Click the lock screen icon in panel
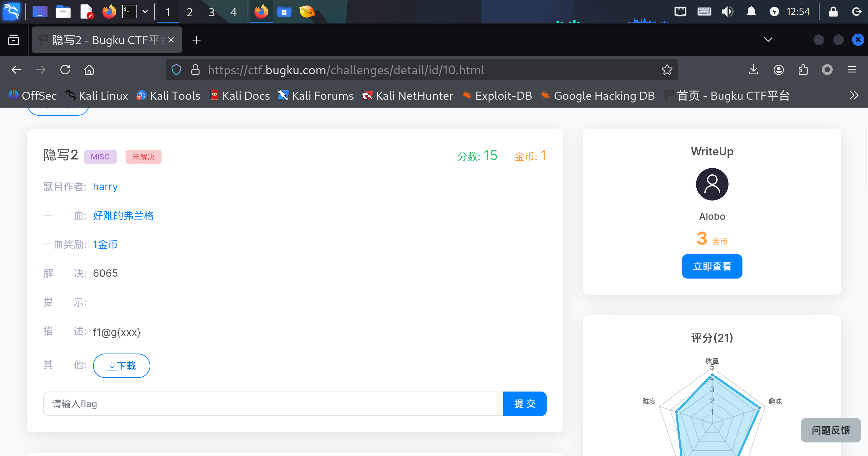The image size is (868, 456). coord(833,12)
